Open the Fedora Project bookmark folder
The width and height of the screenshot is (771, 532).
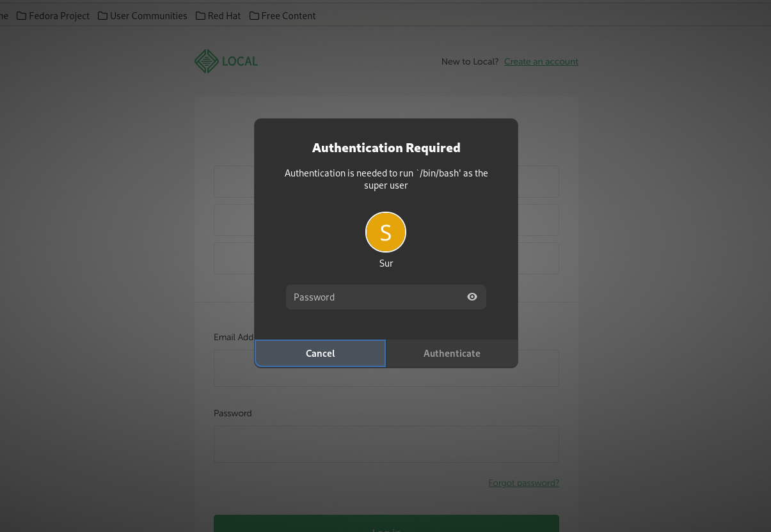click(x=53, y=15)
